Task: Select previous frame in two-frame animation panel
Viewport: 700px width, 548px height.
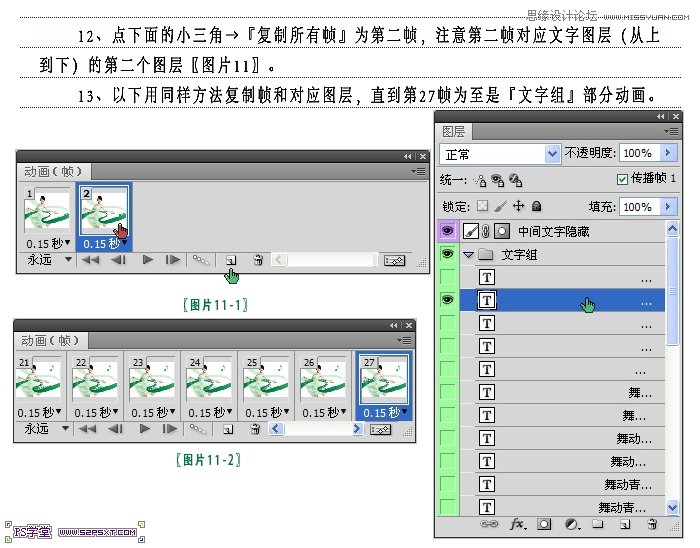Action: point(118,260)
